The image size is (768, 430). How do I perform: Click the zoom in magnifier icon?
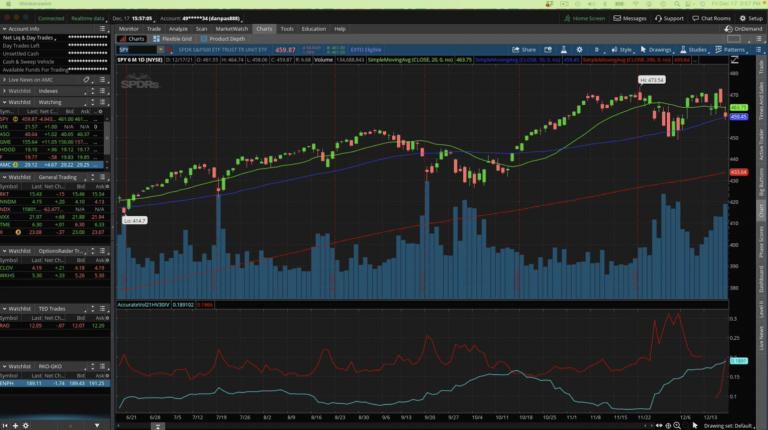(675, 423)
